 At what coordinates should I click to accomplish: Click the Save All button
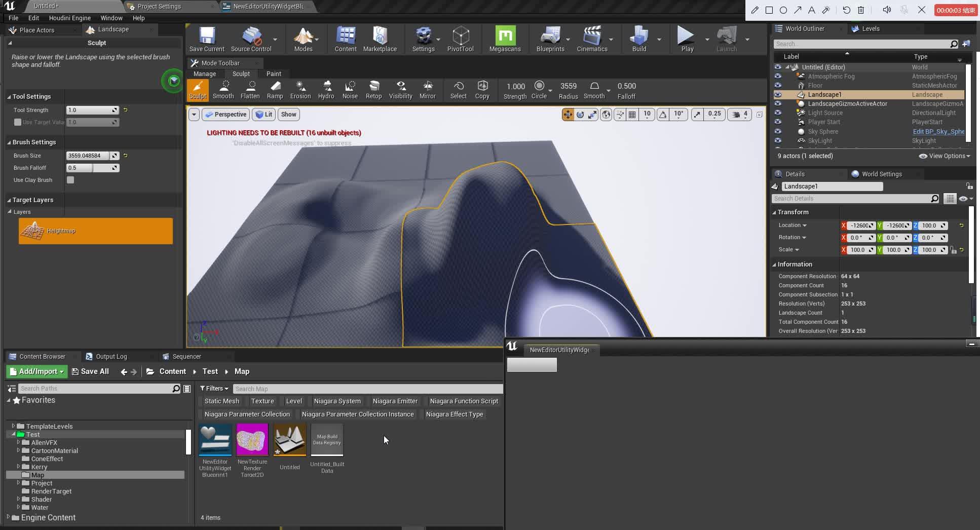90,371
